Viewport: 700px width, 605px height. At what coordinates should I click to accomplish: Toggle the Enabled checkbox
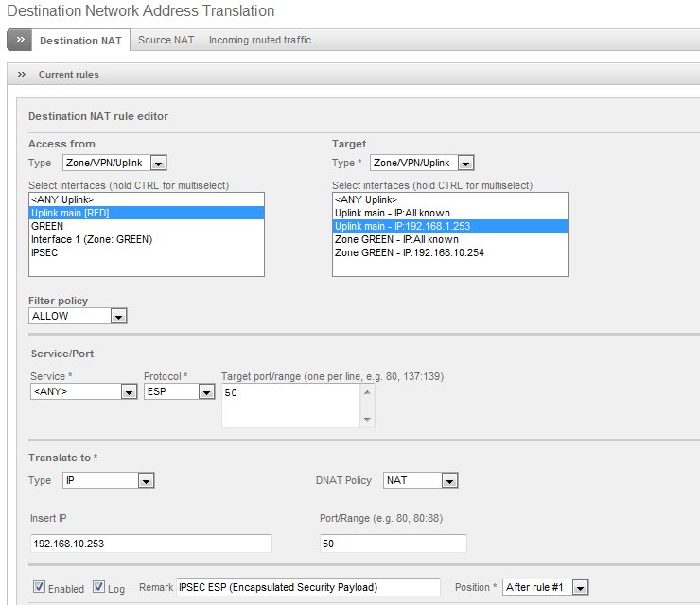click(39, 587)
